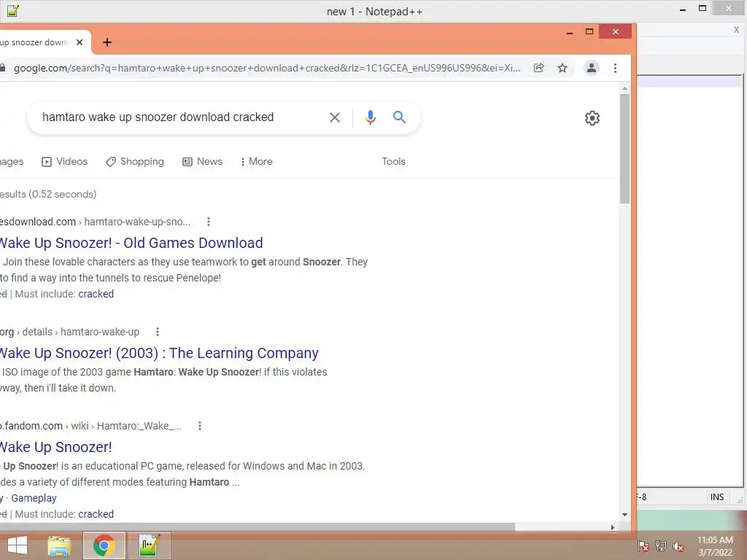The height and width of the screenshot is (560, 747).
Task: Open File Explorer from the taskbar
Action: click(59, 545)
